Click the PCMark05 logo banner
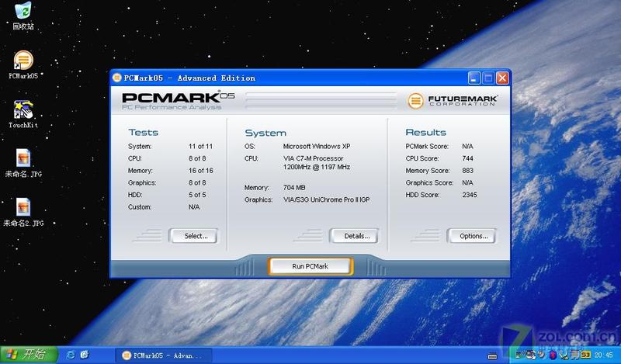 tap(179, 101)
